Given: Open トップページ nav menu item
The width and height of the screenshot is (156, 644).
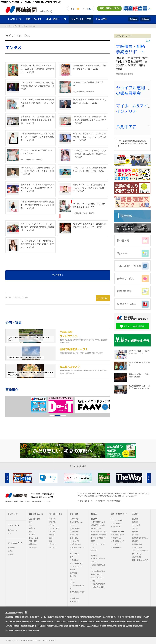Looking at the screenshot, I should coord(14,19).
